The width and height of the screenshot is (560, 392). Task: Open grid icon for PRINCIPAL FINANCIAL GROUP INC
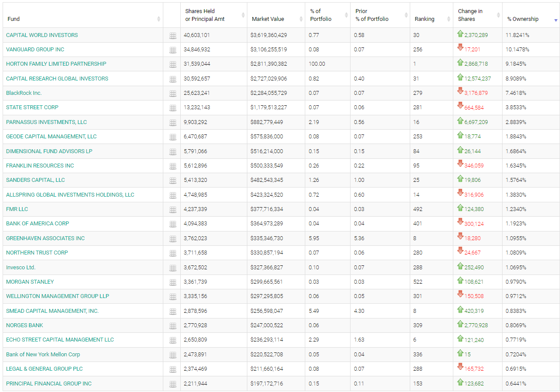(172, 384)
